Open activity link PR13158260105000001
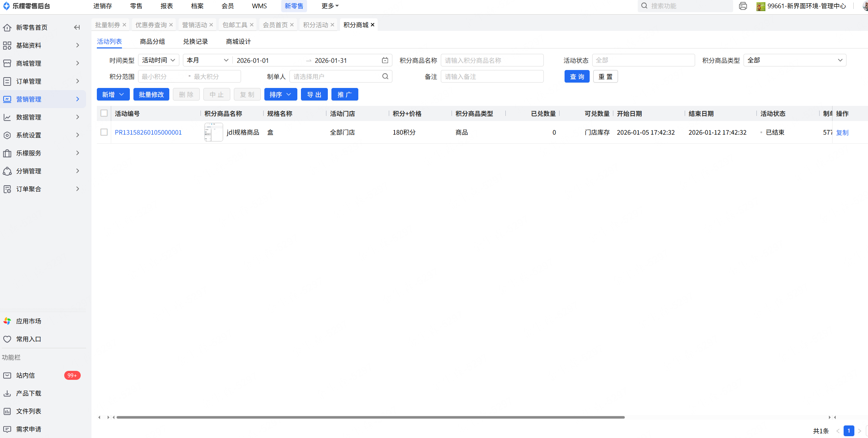 click(x=148, y=132)
